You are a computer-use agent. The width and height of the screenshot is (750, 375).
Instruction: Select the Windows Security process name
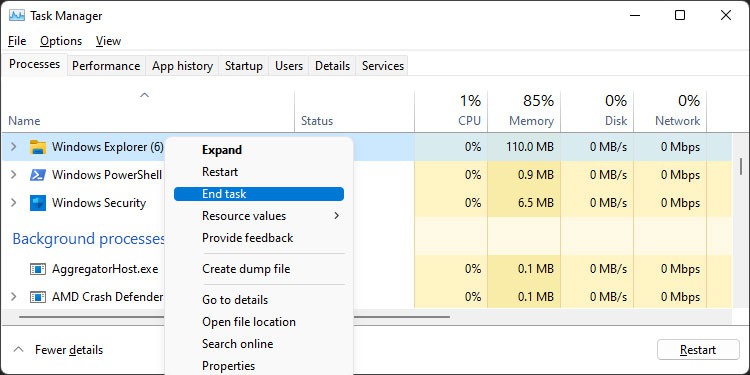(99, 203)
